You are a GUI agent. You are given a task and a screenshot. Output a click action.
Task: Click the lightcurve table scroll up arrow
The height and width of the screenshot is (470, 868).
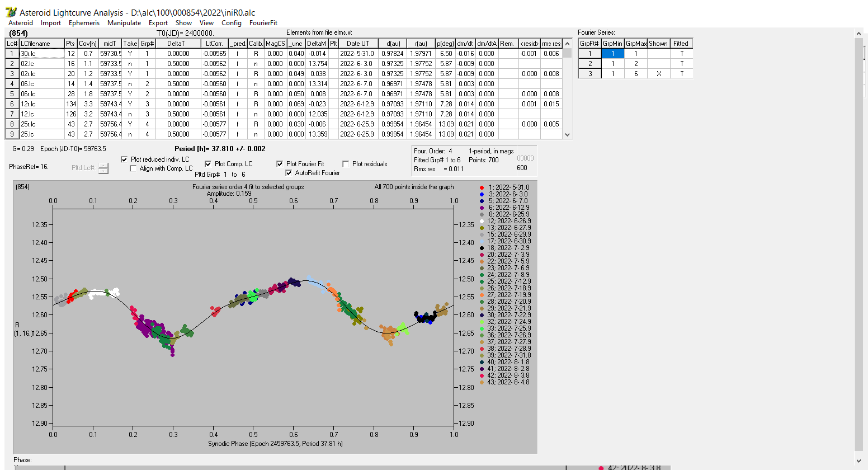coord(568,44)
